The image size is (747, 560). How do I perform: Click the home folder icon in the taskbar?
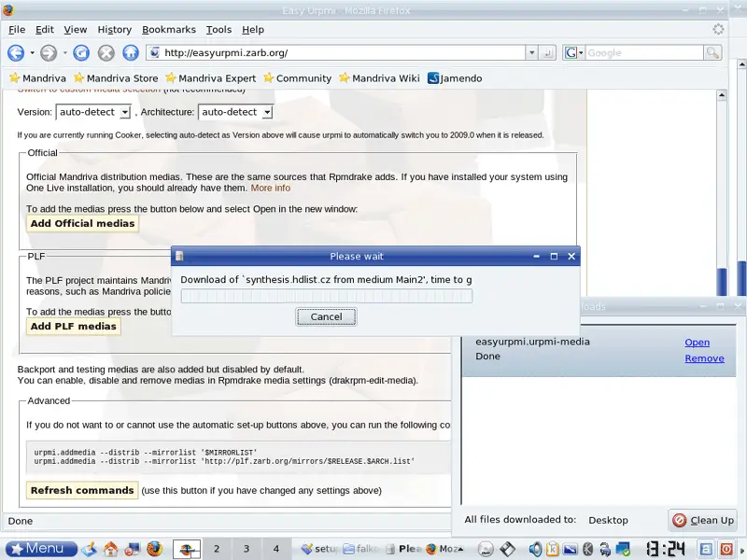coord(110,549)
